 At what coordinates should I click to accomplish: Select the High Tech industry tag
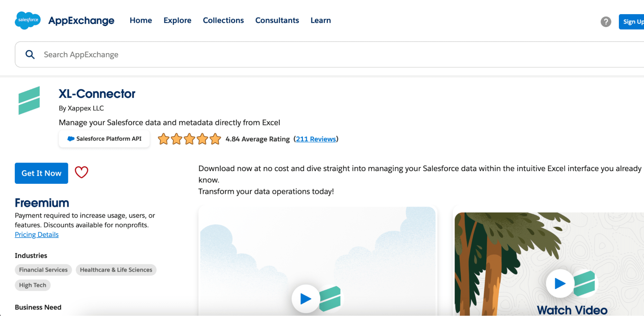click(33, 285)
